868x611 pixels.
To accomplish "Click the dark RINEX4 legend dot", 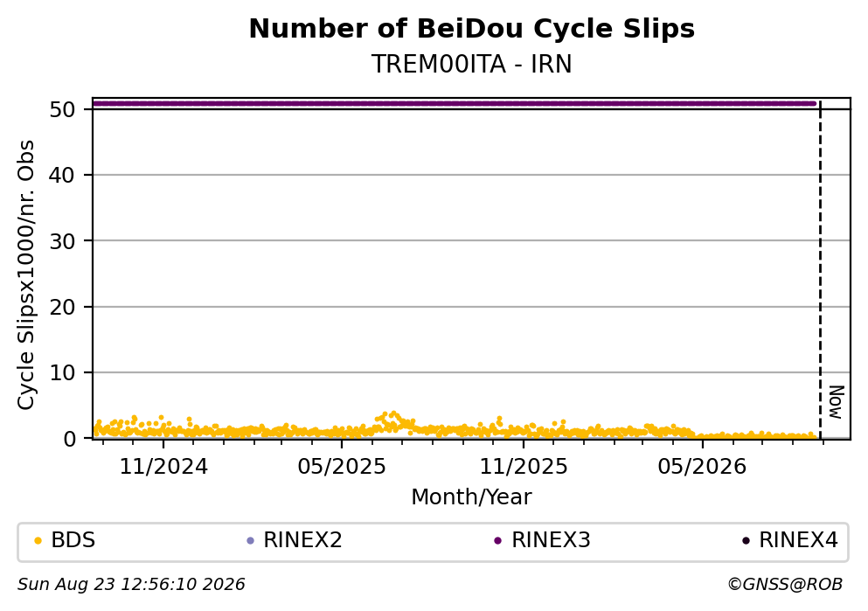I will point(746,541).
